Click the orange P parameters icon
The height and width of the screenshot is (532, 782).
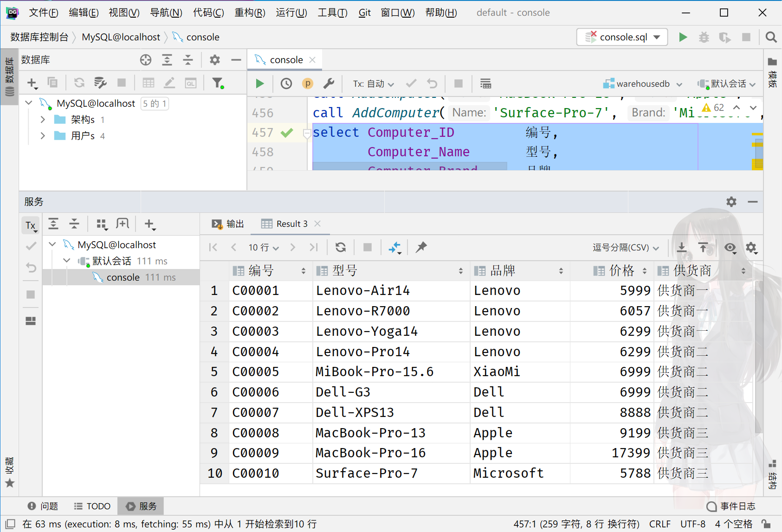[x=308, y=83]
